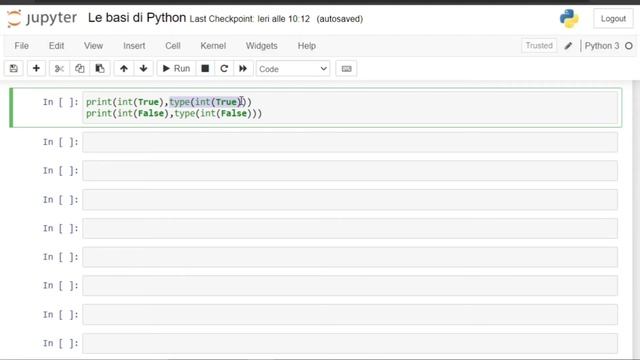Save notebook with the floppy disk icon
Image resolution: width=640 pixels, height=360 pixels.
14,69
